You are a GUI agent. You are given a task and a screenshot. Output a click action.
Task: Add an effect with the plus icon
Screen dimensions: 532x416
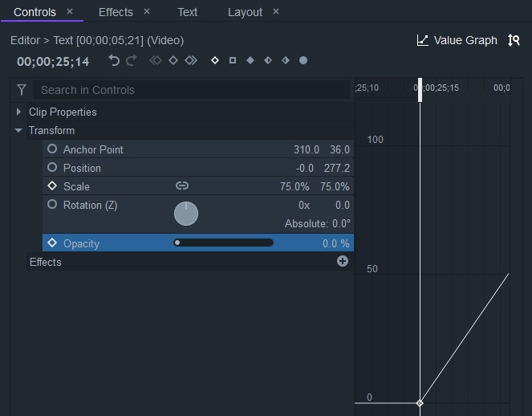coord(343,261)
